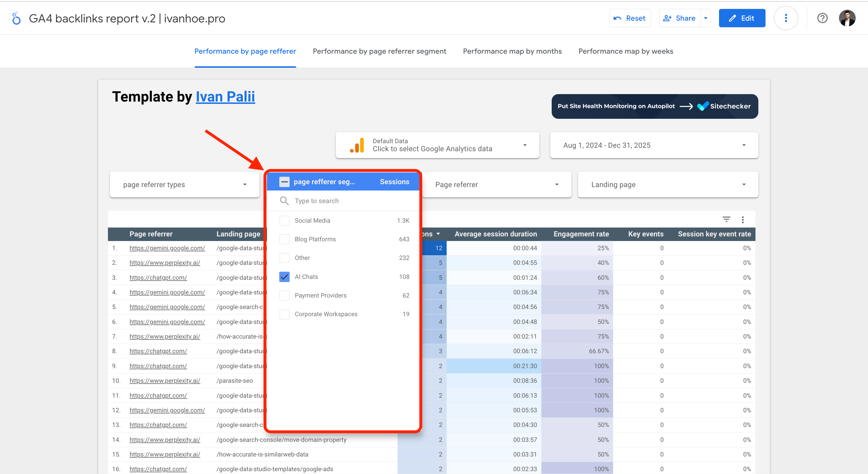Screen dimensions: 868x474
Task: Check the Payment Providers checkbox
Action: click(x=284, y=296)
